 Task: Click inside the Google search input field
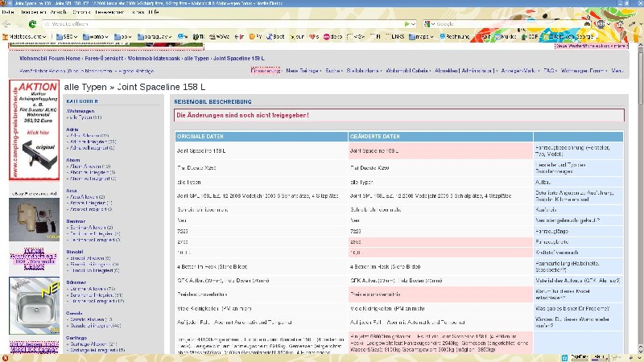click(510, 24)
